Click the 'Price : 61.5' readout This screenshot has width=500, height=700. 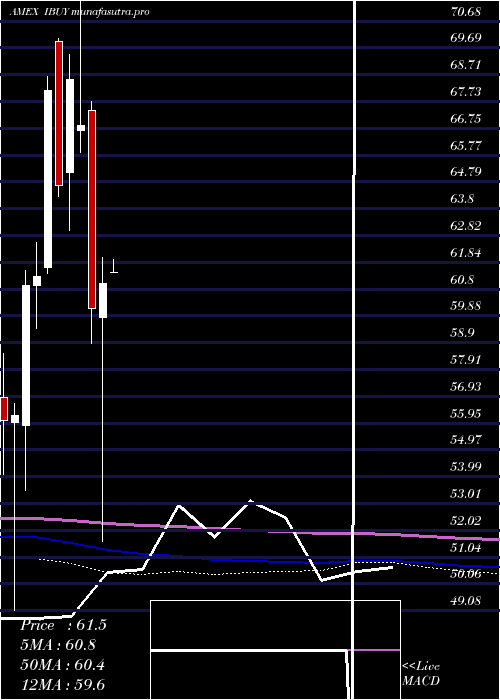[63, 625]
